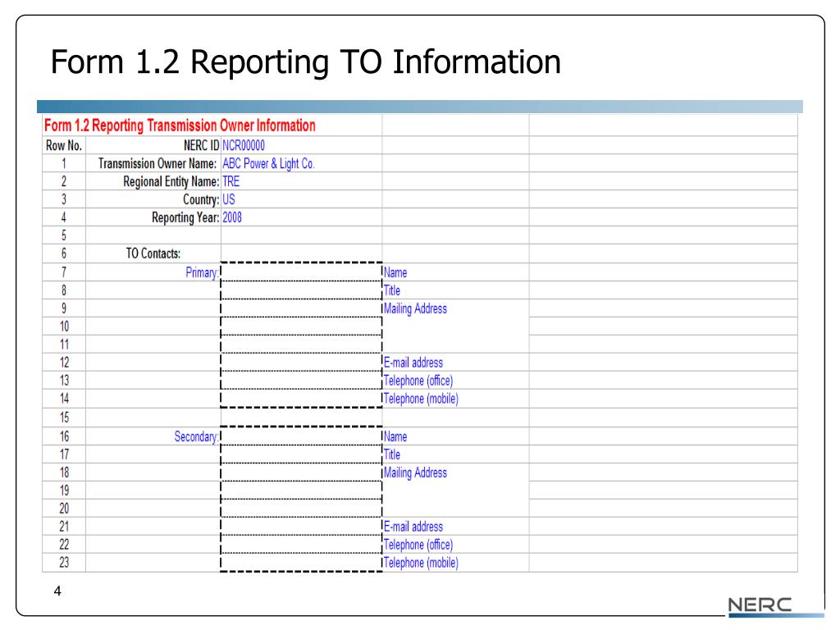Click the E-mail address label in row 21
This screenshot has width=840, height=630.
[413, 527]
